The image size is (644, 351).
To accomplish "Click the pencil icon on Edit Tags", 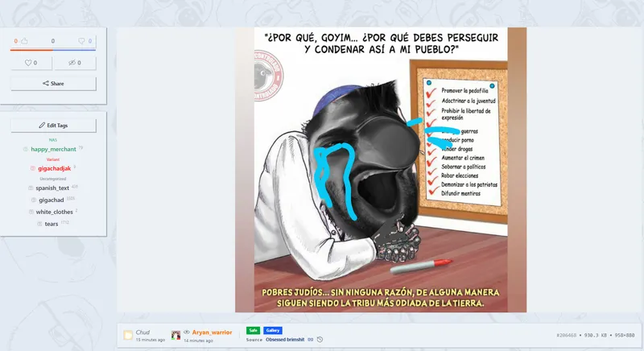I will 42,126.
